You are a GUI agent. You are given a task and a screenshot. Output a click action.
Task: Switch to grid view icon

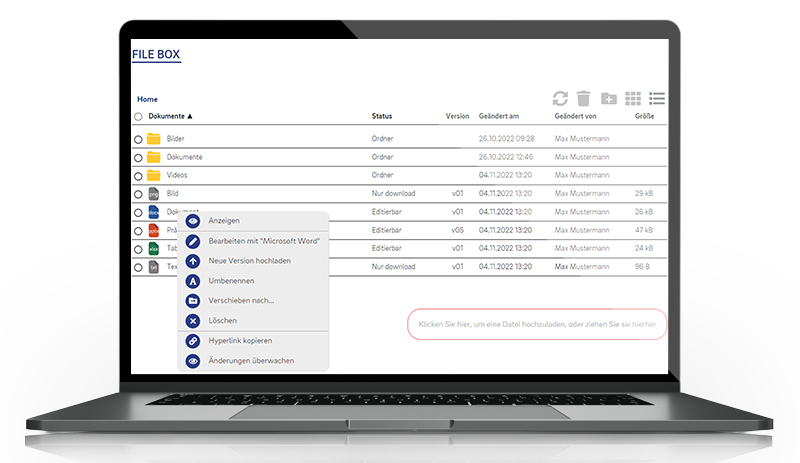(633, 98)
